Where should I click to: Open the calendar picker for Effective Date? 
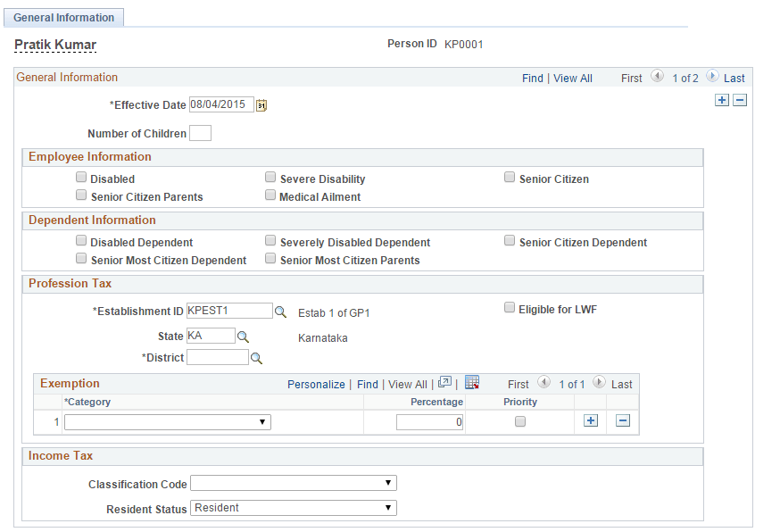click(261, 104)
